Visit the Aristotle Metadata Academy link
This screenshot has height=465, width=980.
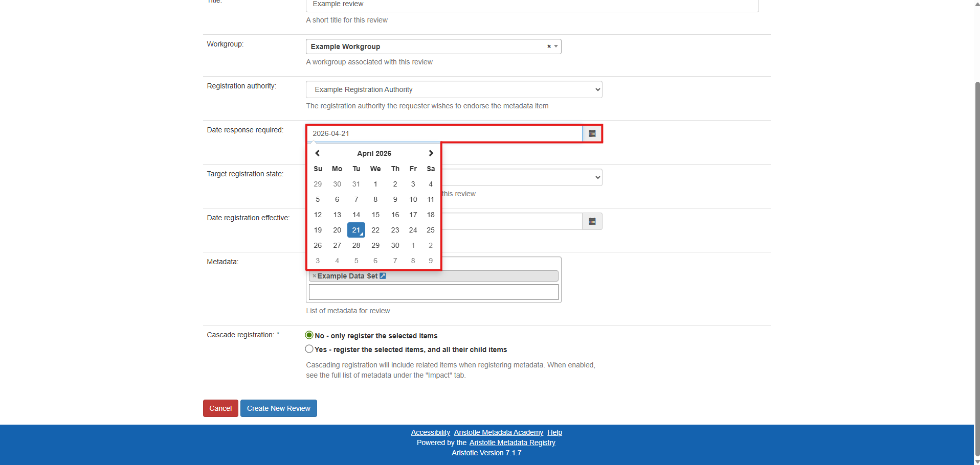coord(498,432)
